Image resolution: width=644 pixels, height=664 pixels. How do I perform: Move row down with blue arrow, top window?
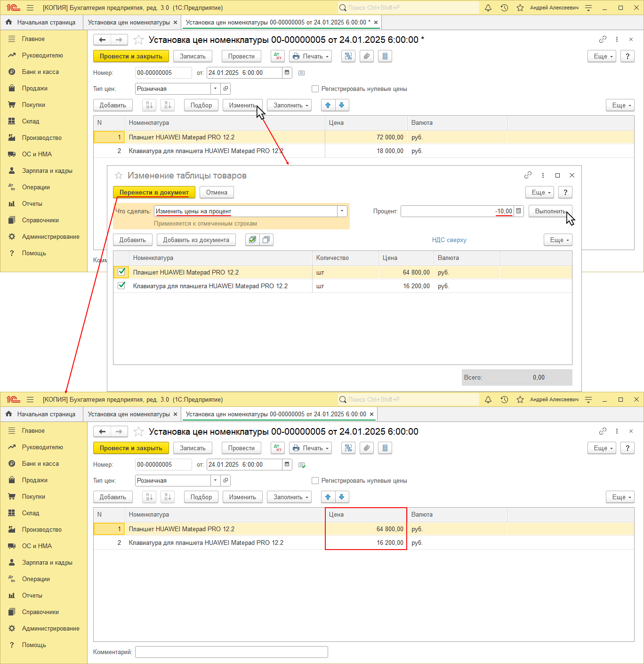click(x=342, y=105)
